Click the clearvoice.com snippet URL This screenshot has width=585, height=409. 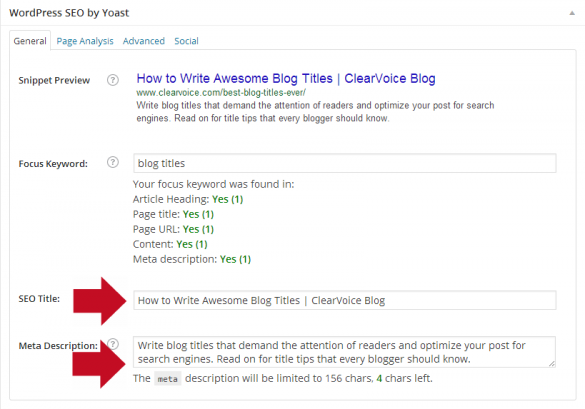point(221,93)
